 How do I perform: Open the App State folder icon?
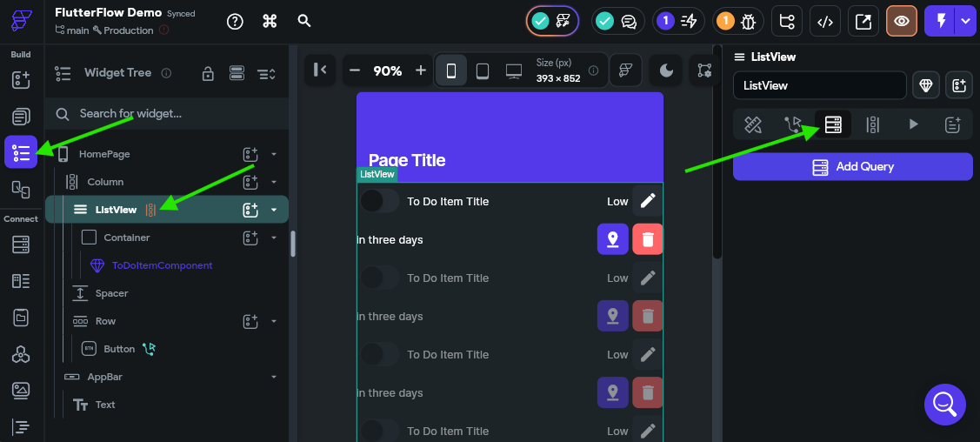(21, 318)
